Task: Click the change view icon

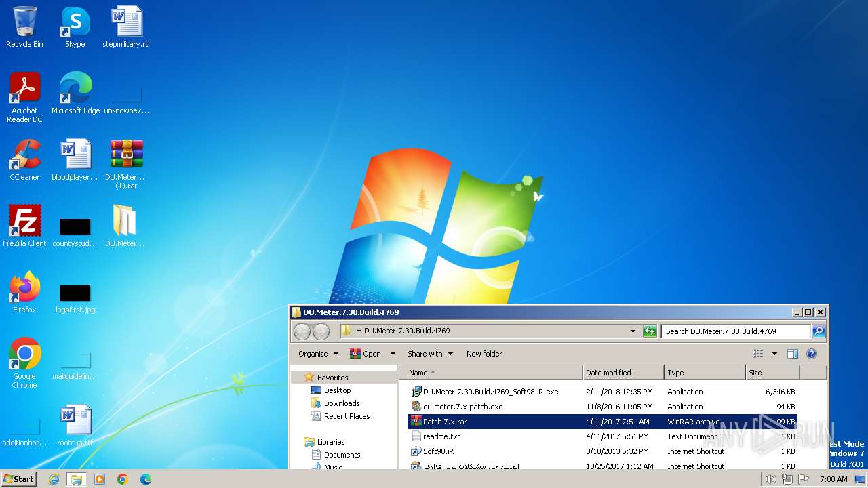Action: point(758,354)
